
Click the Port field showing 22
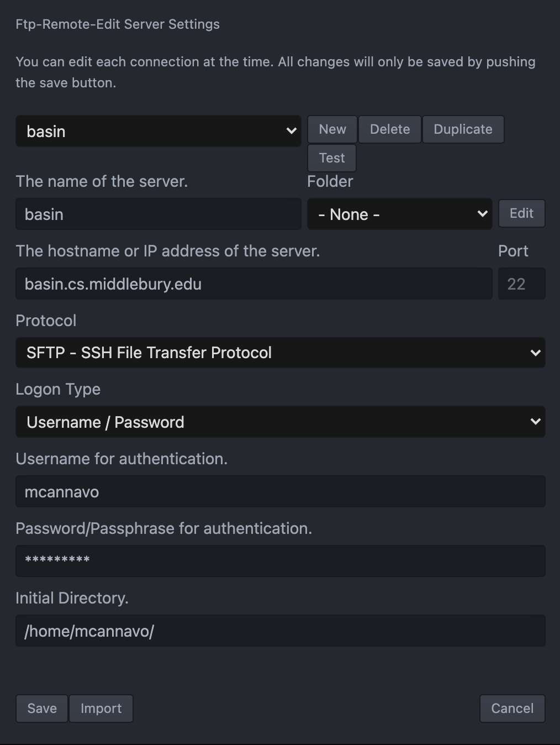point(521,284)
